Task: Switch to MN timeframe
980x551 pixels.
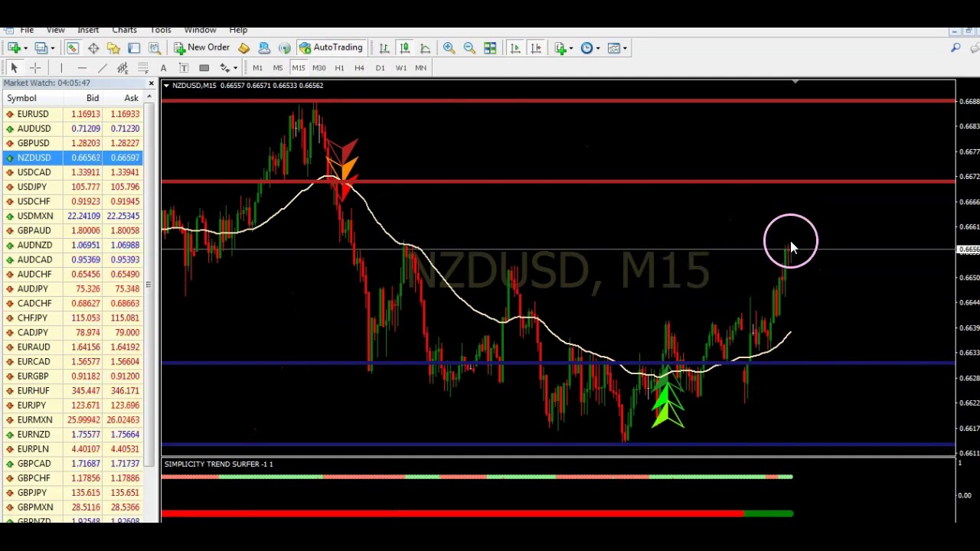Action: pyautogui.click(x=420, y=68)
